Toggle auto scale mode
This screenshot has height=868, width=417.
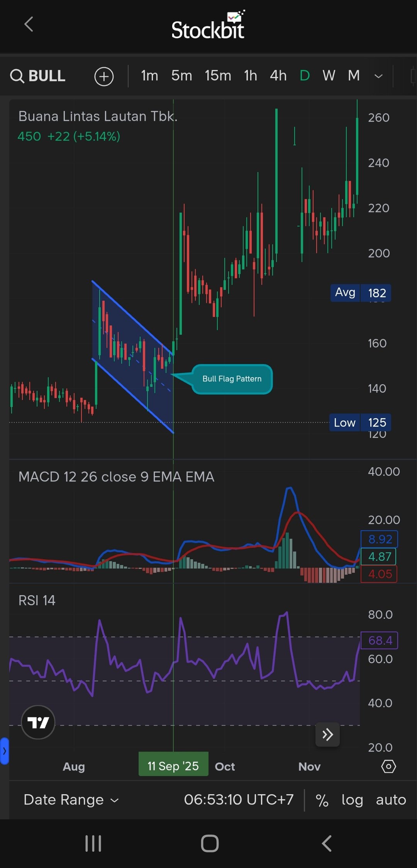tap(391, 800)
